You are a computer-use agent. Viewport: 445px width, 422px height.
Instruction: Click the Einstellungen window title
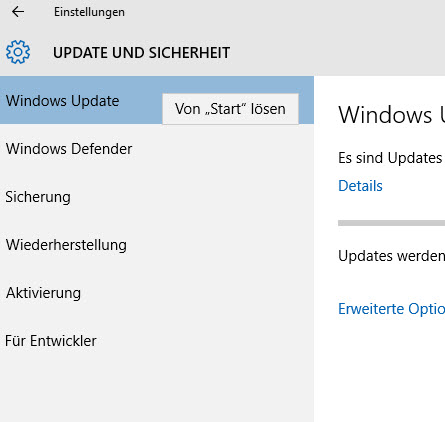(89, 12)
